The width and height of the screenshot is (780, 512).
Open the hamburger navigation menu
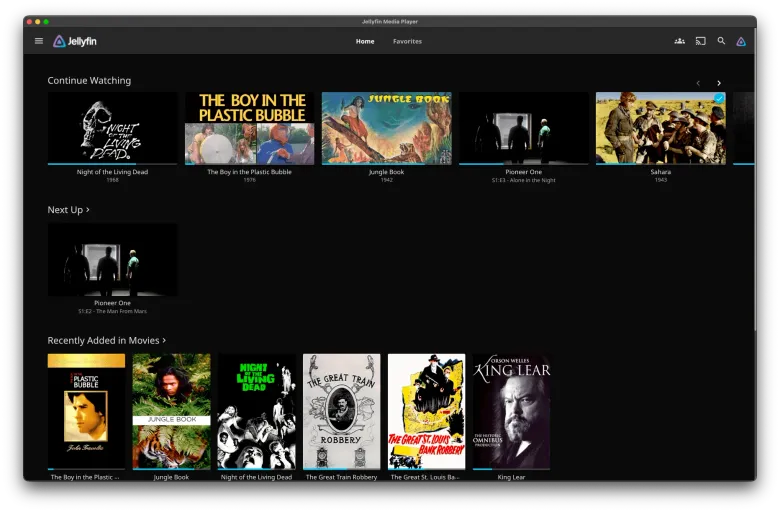pyautogui.click(x=39, y=41)
